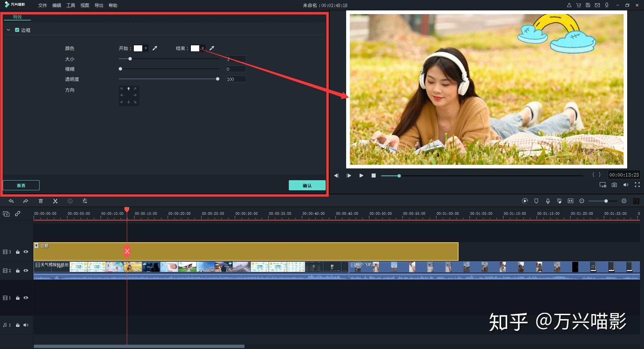Open the voiceover microphone recording tool
Screen dimensions: 644x349
tap(548, 201)
